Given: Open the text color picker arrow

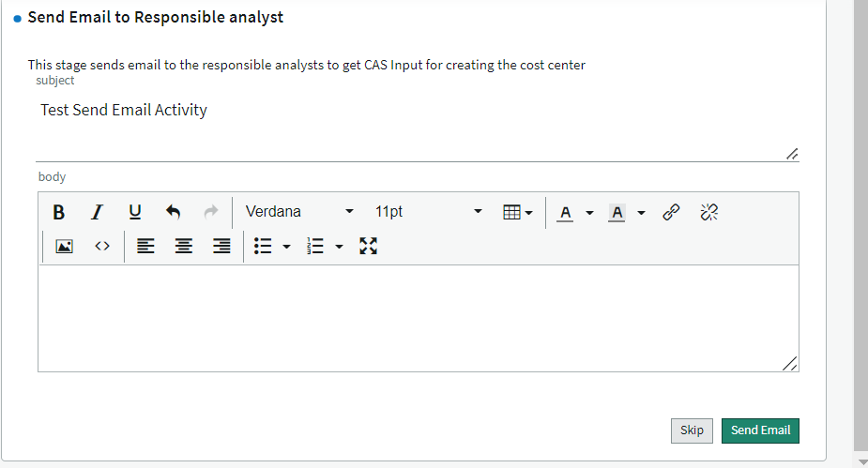Looking at the screenshot, I should pyautogui.click(x=589, y=212).
